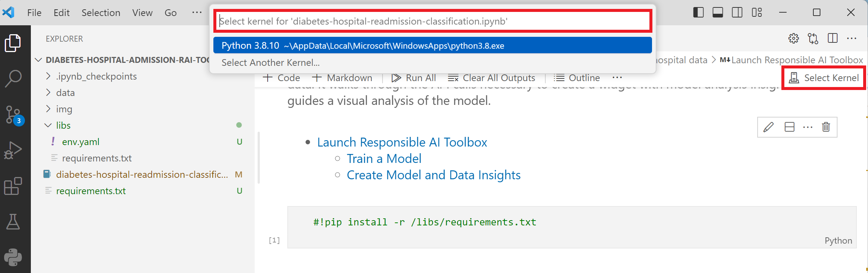Split the editor with the split icon

[x=833, y=38]
